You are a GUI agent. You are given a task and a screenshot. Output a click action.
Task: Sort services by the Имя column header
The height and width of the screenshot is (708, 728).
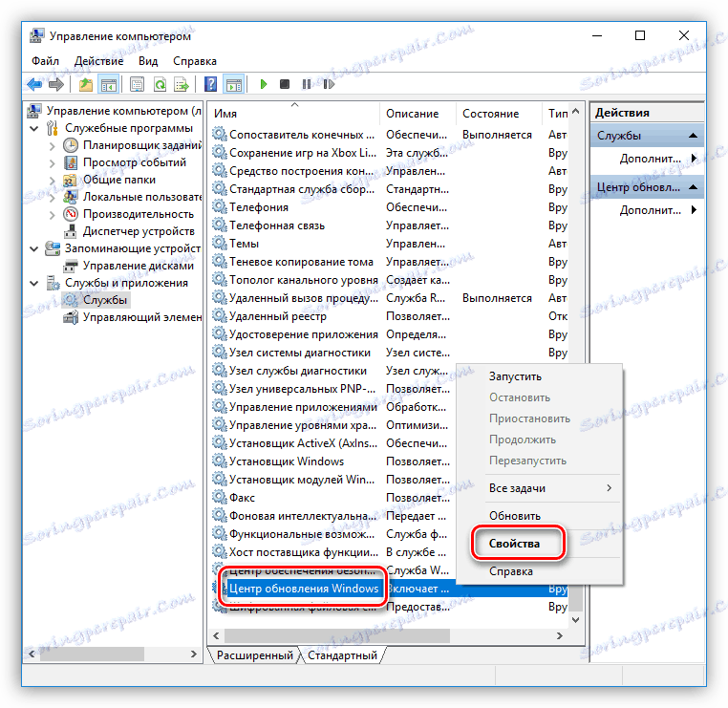[294, 114]
